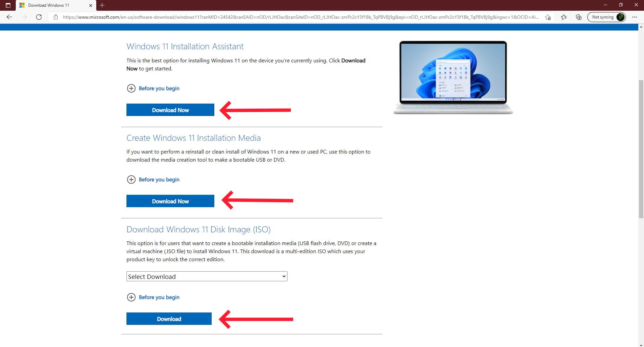This screenshot has height=347, width=644.
Task: Click the site security lock icon
Action: (56, 17)
